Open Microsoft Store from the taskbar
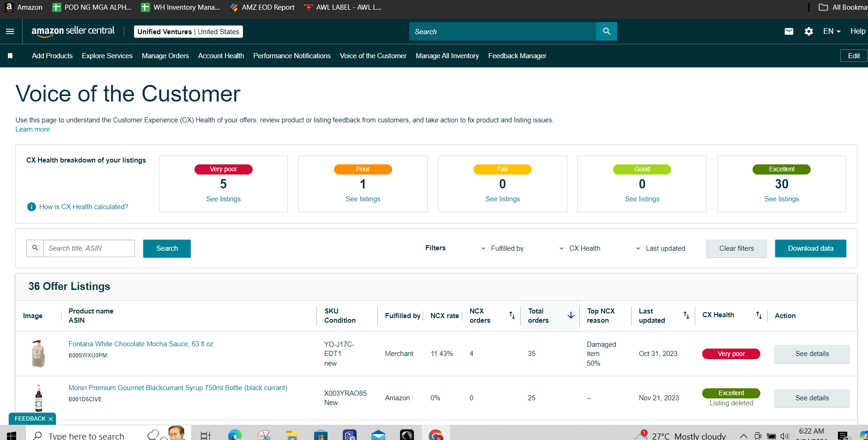The image size is (868, 440). (321, 435)
